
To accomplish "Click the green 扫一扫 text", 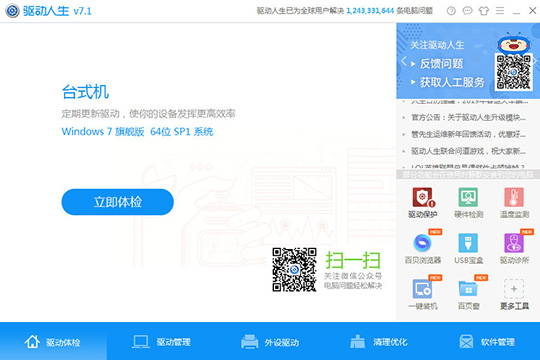I will tap(353, 260).
